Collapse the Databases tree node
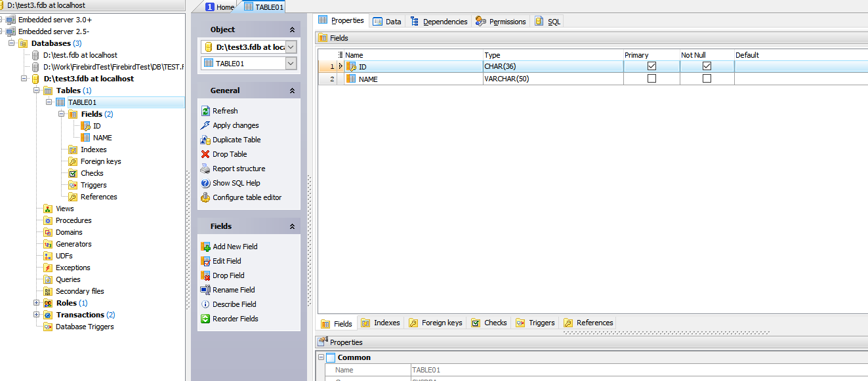 pyautogui.click(x=12, y=43)
